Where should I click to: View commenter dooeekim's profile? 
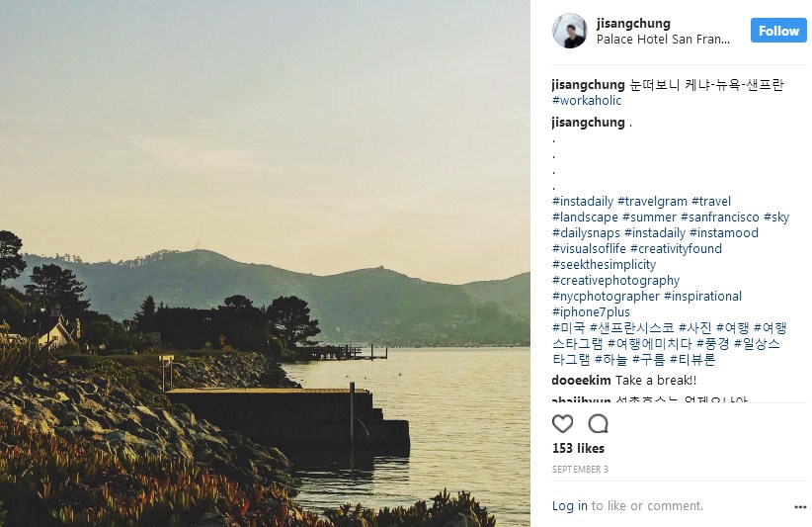coord(581,381)
